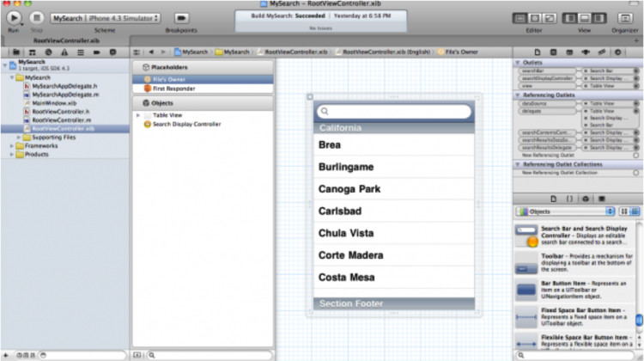Click File's Owner in the jump bar
This screenshot has height=361, width=644.
pyautogui.click(x=458, y=52)
